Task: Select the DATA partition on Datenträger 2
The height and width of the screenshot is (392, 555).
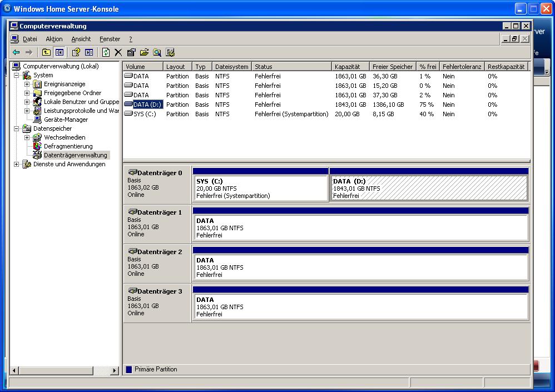Action: pos(361,264)
